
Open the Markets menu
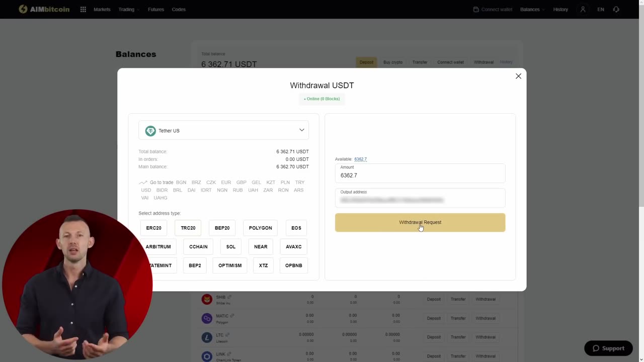[102, 9]
